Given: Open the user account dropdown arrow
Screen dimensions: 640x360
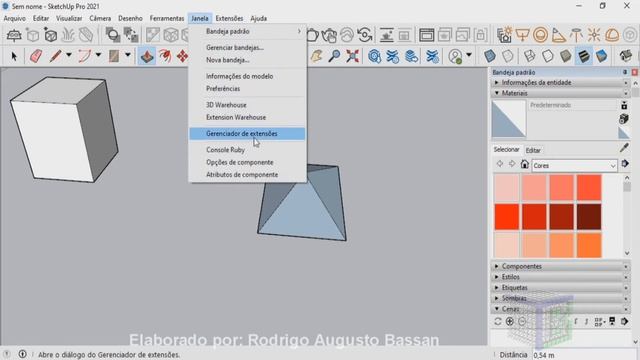Looking at the screenshot, I should coord(469,55).
